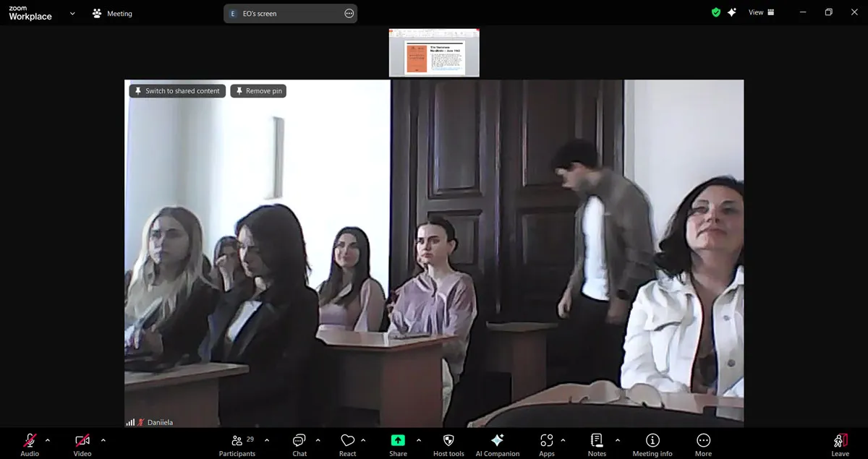
Task: Remove pin from the pinned video
Action: (x=258, y=91)
